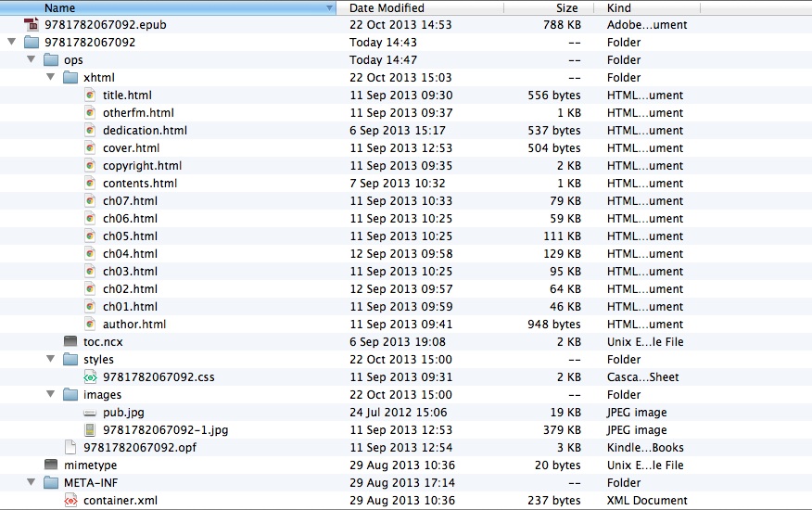Click the 129 KB size of ch04.html
812x510 pixels.
point(562,253)
